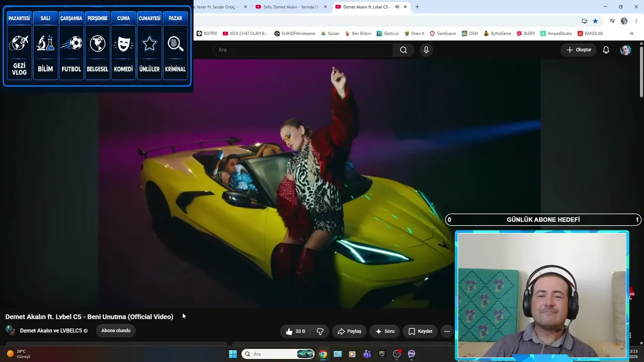This screenshot has height=362, width=644.
Task: Open the GeoGuessr bookmark
Action: pyautogui.click(x=443, y=33)
